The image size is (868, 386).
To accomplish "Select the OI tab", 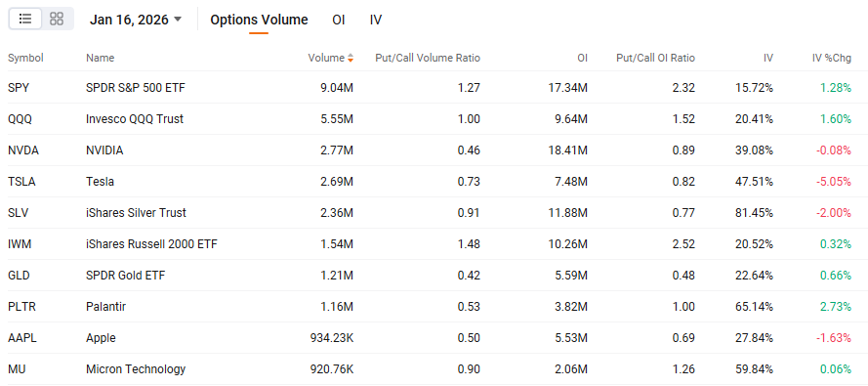I will [x=339, y=20].
